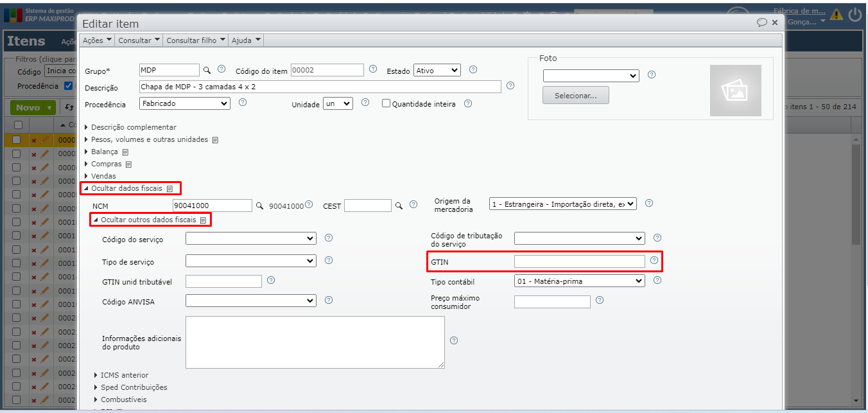
Task: Open help for the Grupo field
Action: [x=221, y=69]
